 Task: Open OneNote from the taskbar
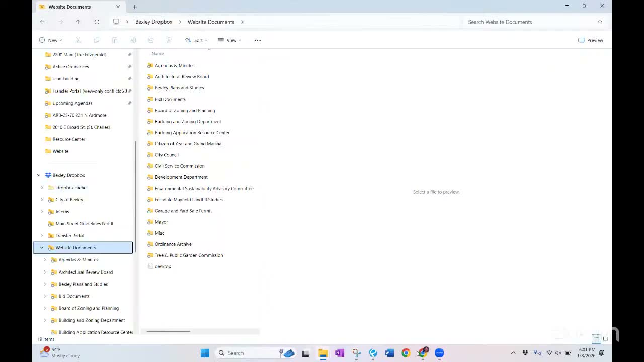pyautogui.click(x=339, y=353)
